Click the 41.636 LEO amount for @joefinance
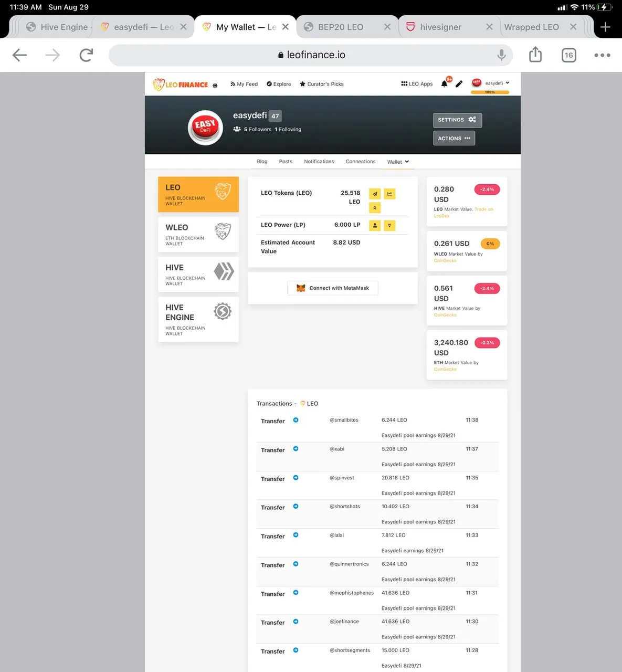 (395, 622)
